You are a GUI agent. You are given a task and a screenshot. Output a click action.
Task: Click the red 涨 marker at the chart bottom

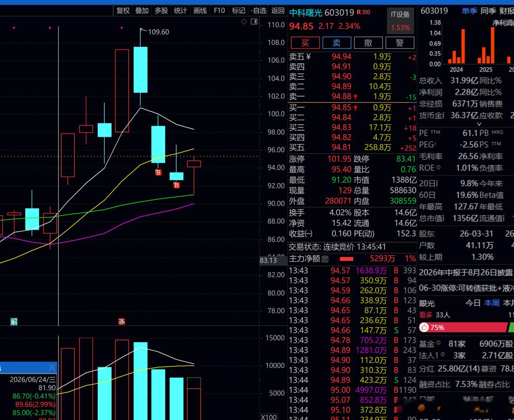[122, 322]
